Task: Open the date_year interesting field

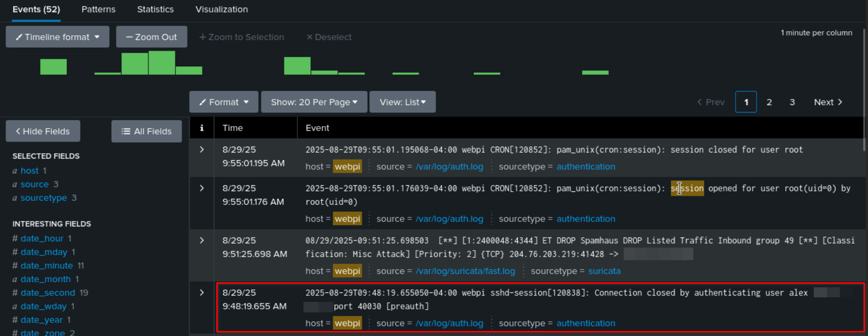Action: point(42,320)
